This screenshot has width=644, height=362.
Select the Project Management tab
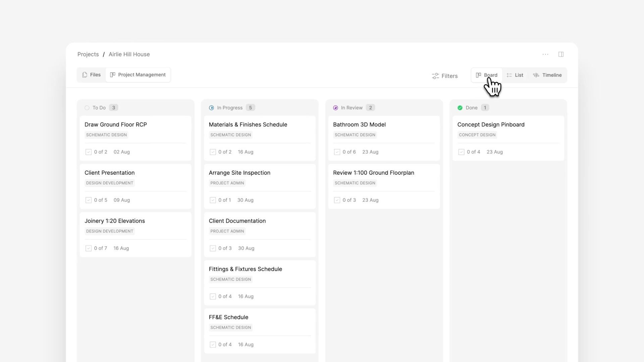[138, 74]
